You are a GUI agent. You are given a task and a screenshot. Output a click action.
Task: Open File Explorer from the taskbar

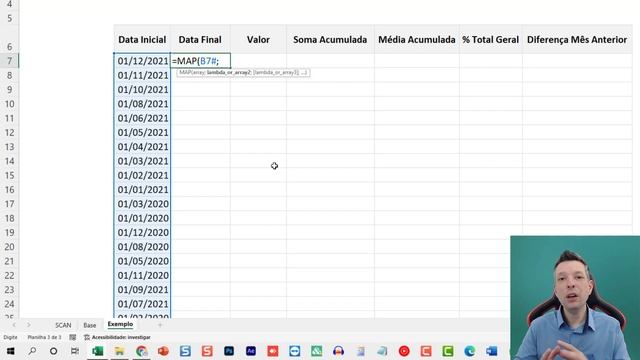tap(119, 351)
